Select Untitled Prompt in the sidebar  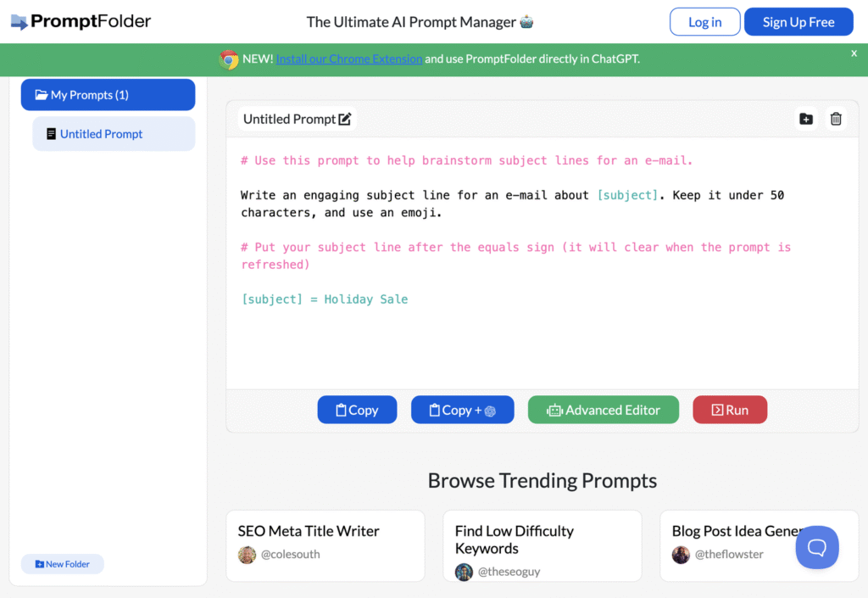pyautogui.click(x=114, y=134)
